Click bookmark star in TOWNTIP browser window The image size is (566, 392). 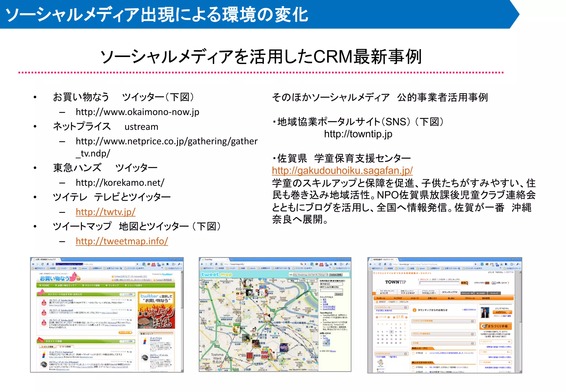(x=391, y=264)
